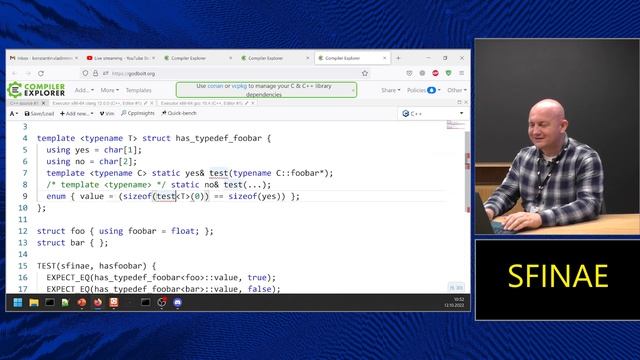Bookmark this page with the star
Image resolution: width=640 pixels, height=360 pixels.
pyautogui.click(x=365, y=73)
